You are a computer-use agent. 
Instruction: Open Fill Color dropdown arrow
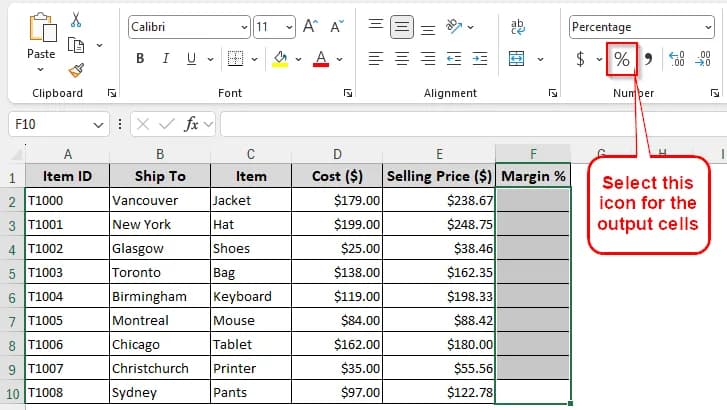298,59
